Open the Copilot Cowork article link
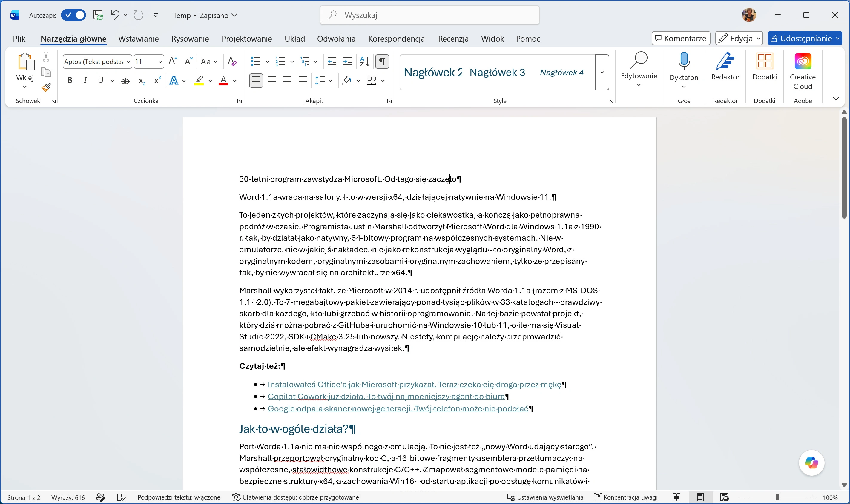Image resolution: width=850 pixels, height=504 pixels. (x=386, y=396)
